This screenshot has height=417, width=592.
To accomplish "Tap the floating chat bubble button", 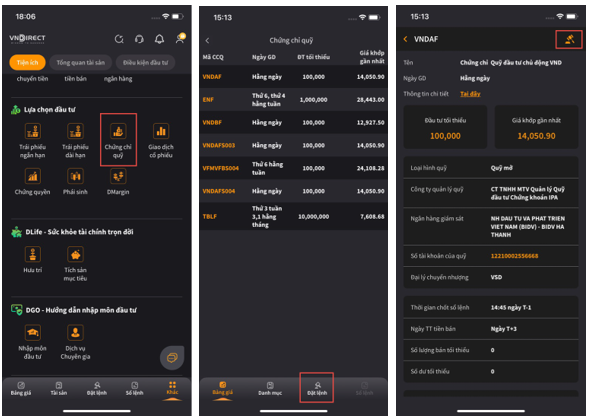I will coord(172,357).
